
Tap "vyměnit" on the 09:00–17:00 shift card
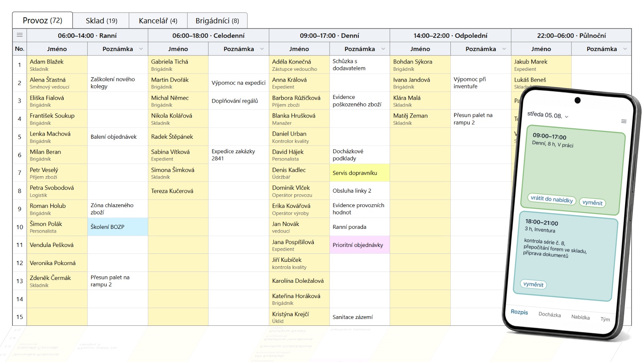click(x=592, y=202)
